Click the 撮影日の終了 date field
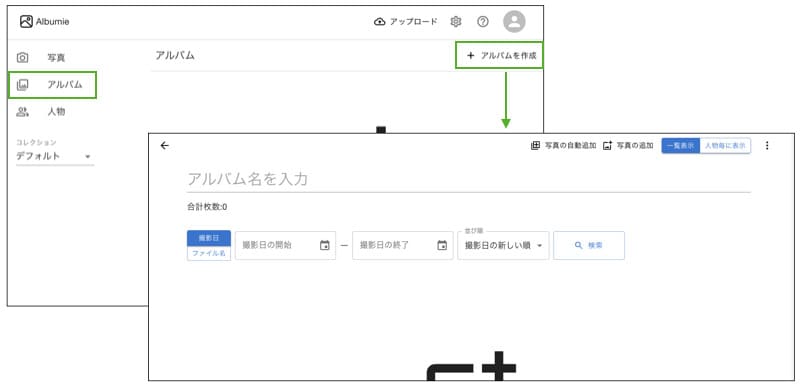805x391 pixels. [x=402, y=245]
